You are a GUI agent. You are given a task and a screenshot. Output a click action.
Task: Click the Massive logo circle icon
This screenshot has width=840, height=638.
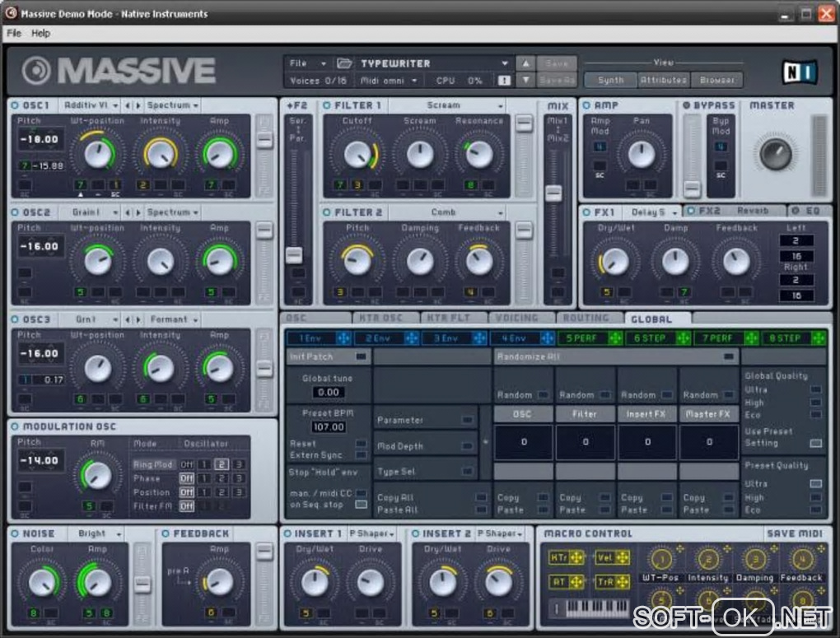36,71
